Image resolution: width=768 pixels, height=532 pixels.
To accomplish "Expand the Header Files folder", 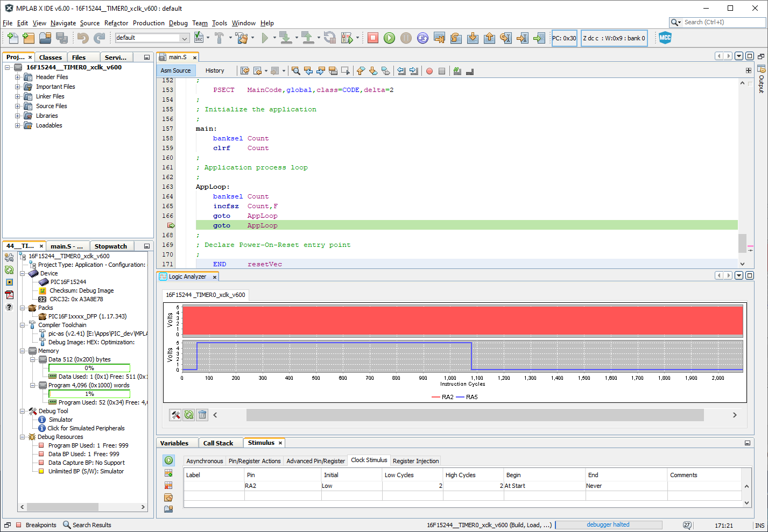I will 17,77.
